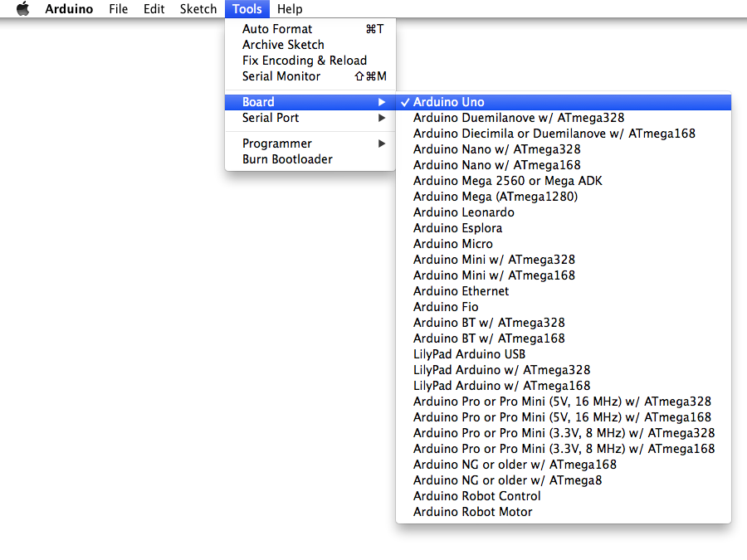The width and height of the screenshot is (747, 560).
Task: Select LilyPad Arduino USB board
Action: pos(469,354)
